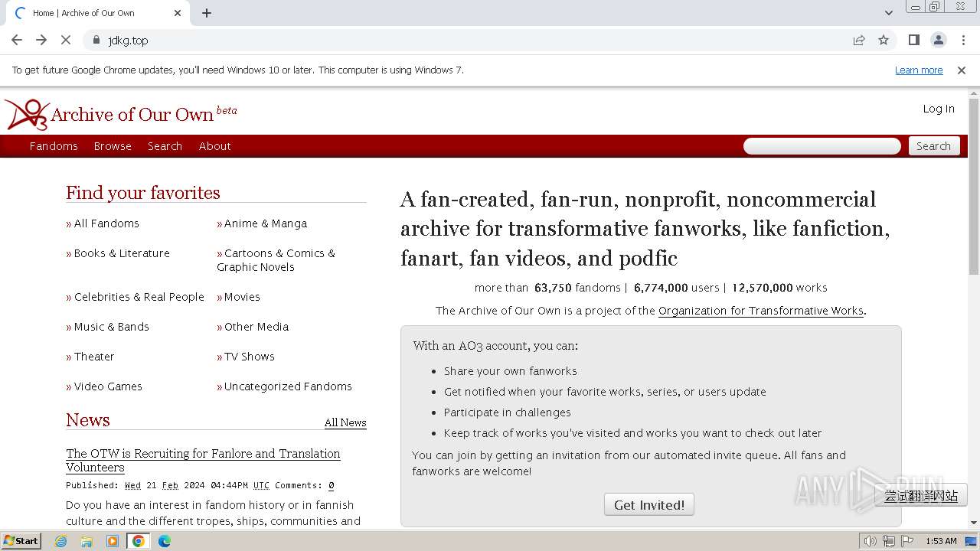Click the Action Center flag icon

click(x=906, y=541)
